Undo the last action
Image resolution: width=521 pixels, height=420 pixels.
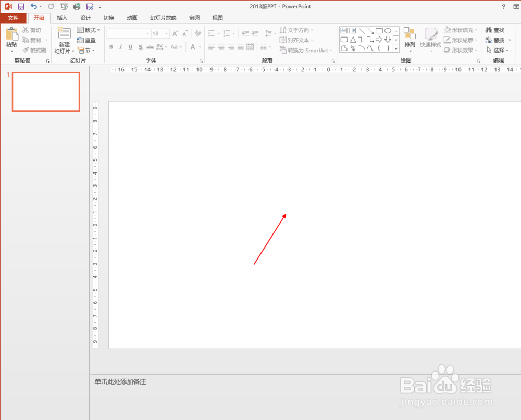point(34,6)
